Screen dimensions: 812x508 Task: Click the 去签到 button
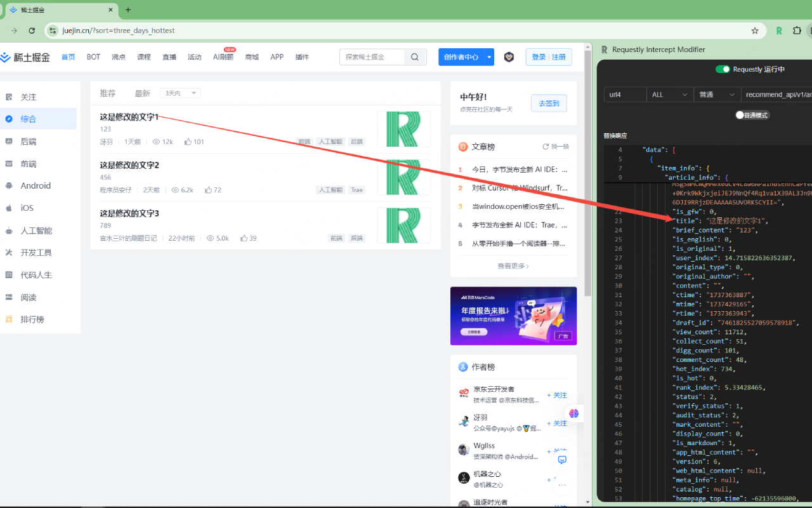pyautogui.click(x=549, y=104)
